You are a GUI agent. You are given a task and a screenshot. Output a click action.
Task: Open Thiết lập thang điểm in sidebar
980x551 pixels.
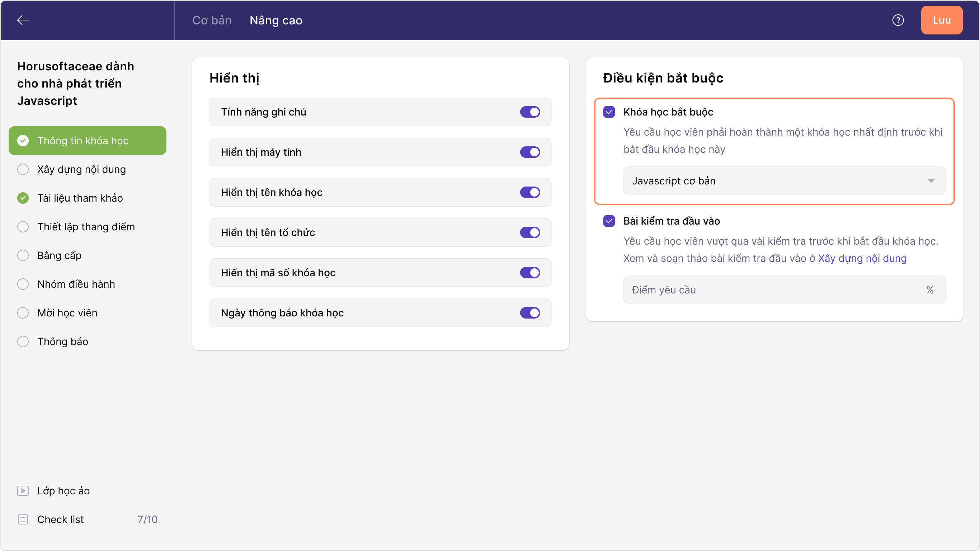coord(86,227)
